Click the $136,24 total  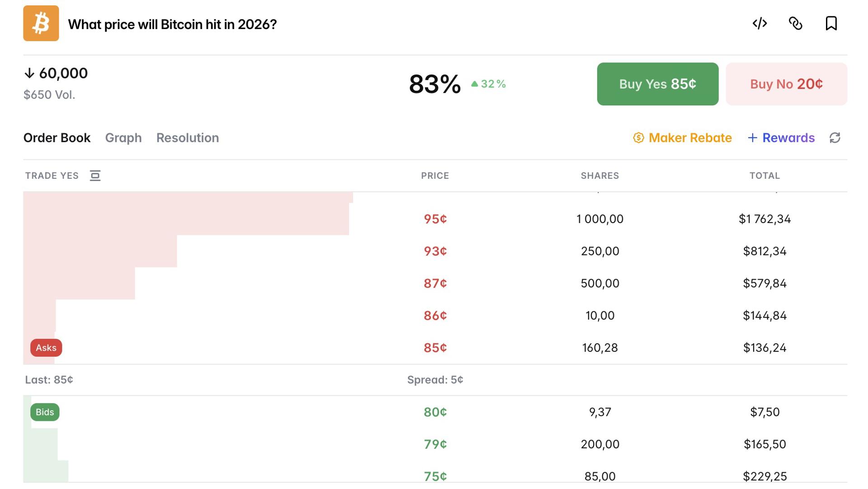click(765, 348)
